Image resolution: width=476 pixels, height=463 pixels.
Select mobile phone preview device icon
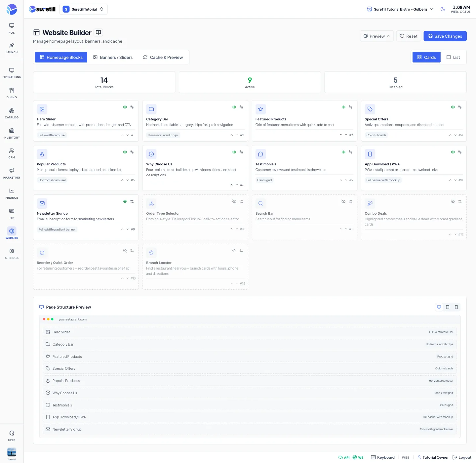pyautogui.click(x=456, y=307)
